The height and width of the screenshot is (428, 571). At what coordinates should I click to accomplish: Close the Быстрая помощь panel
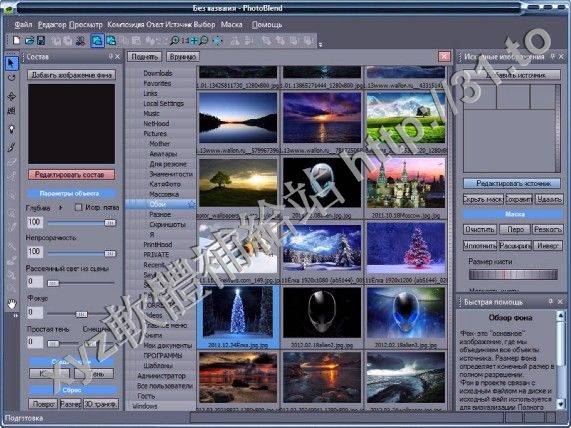(x=560, y=302)
